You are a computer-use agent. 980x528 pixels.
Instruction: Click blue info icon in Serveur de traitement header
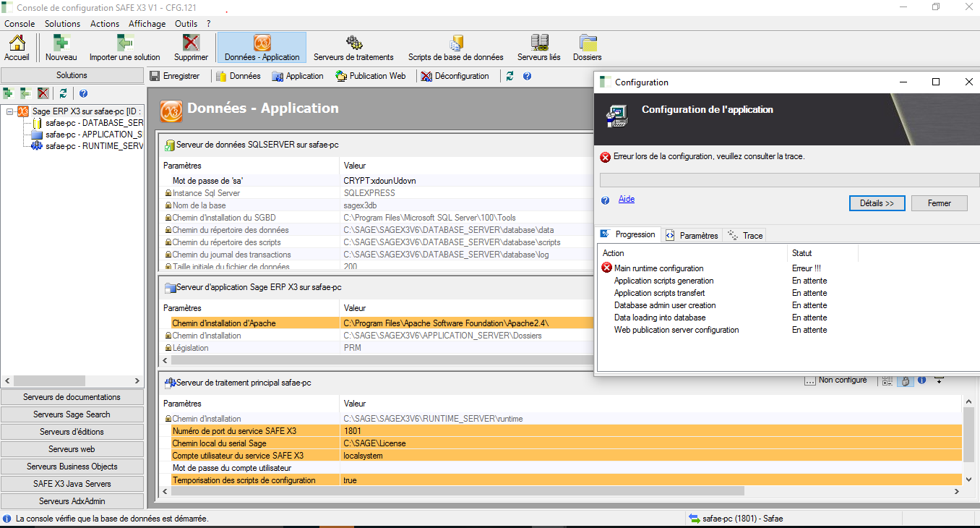click(x=921, y=380)
